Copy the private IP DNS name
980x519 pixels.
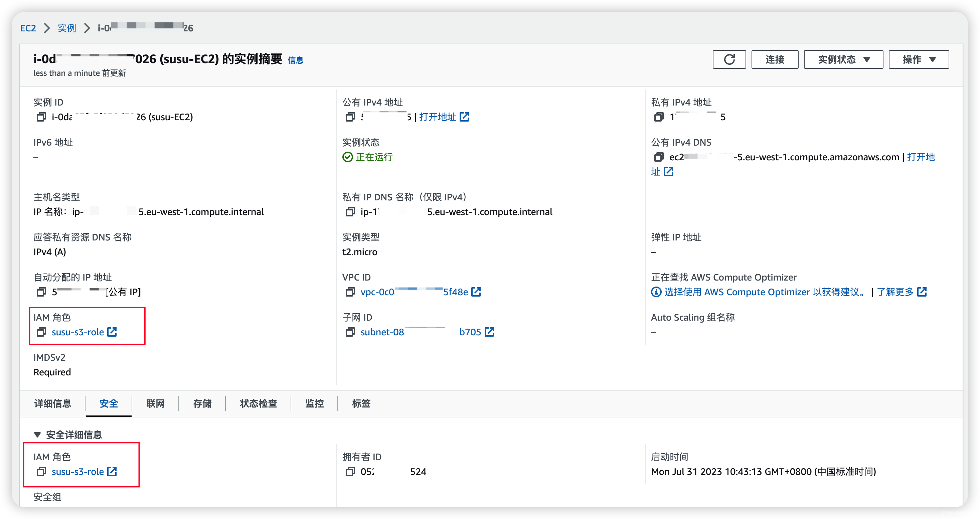click(x=350, y=211)
